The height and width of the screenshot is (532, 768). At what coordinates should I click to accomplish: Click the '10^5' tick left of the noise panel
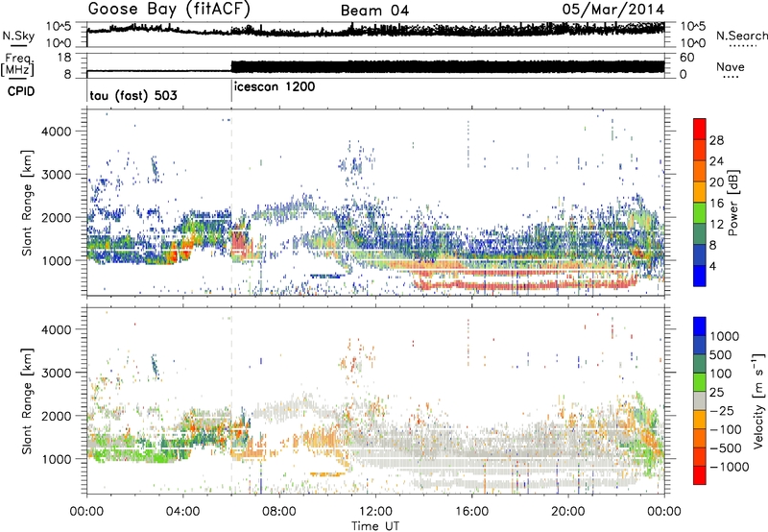pyautogui.click(x=59, y=27)
